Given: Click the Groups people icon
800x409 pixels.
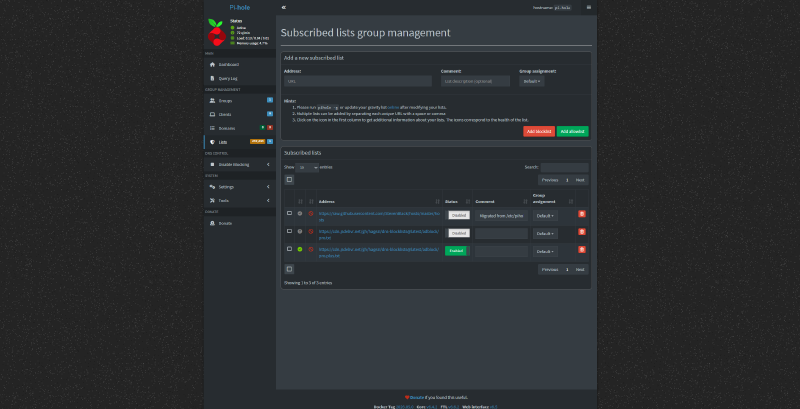Looking at the screenshot, I should pyautogui.click(x=212, y=101).
